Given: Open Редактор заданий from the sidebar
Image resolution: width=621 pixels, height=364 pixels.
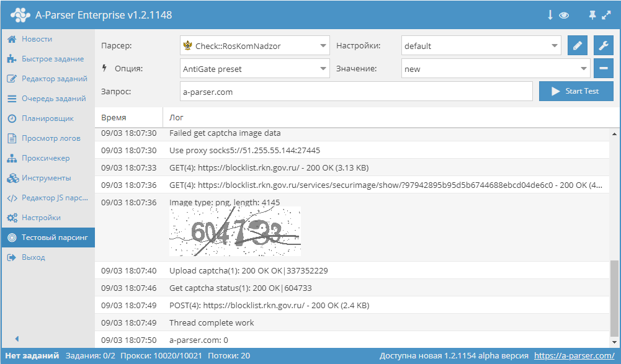Looking at the screenshot, I should (54, 79).
